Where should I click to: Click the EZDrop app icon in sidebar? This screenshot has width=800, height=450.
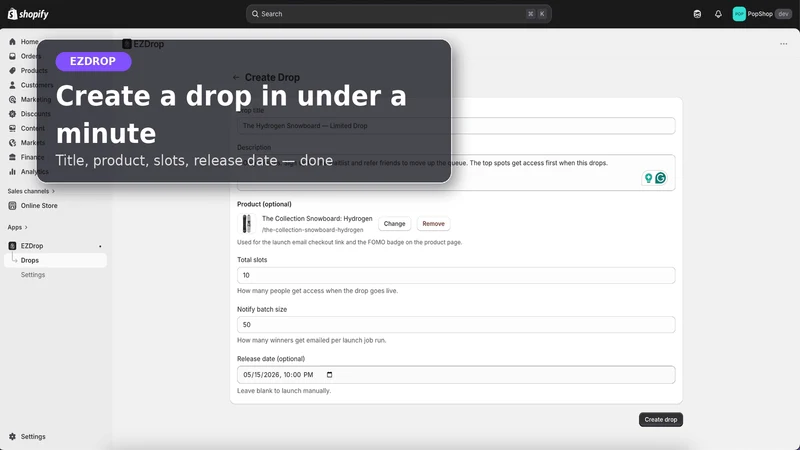coord(12,246)
